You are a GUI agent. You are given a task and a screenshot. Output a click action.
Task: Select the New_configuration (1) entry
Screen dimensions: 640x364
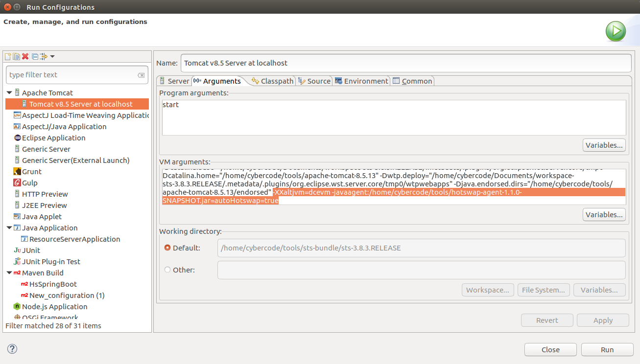tap(67, 296)
